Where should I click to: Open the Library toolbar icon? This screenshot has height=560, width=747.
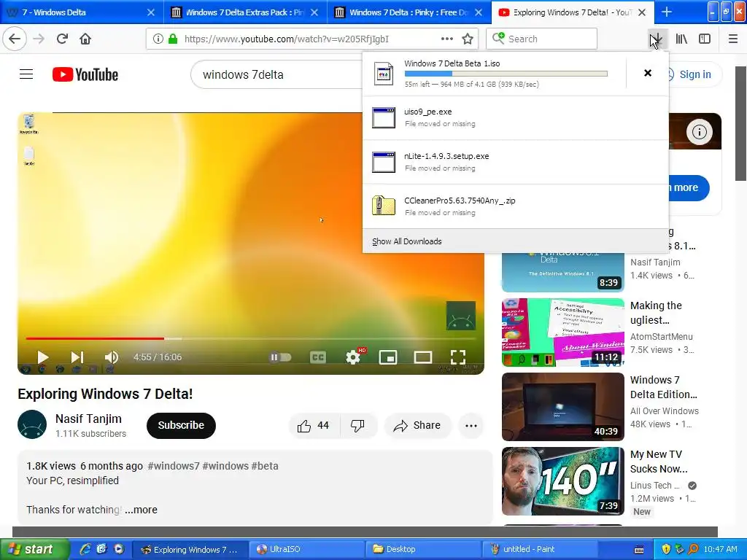click(x=681, y=39)
